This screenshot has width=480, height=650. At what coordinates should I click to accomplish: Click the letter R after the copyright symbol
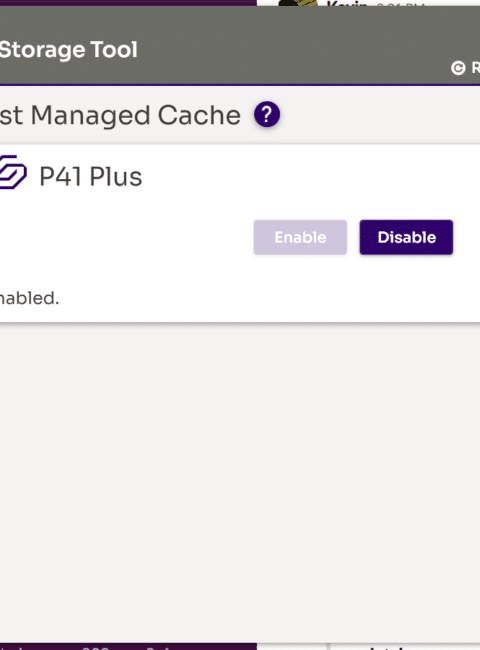[x=476, y=68]
